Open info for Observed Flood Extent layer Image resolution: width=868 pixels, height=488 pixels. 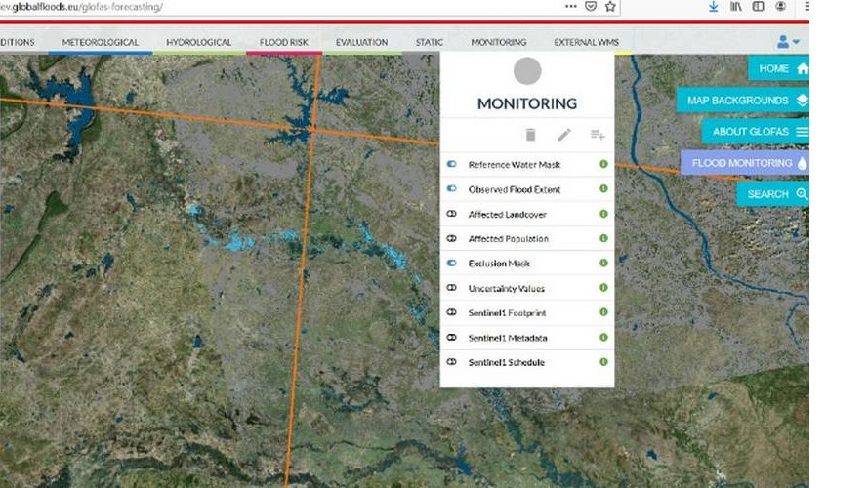603,188
